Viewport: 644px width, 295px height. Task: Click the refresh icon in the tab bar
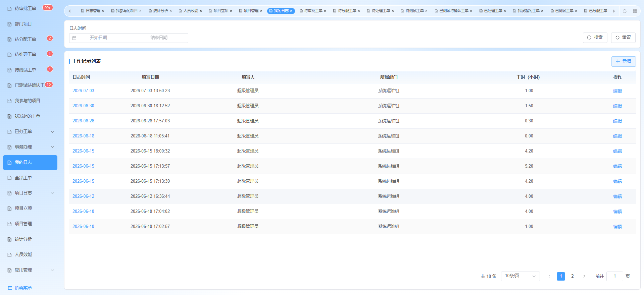[x=625, y=11]
